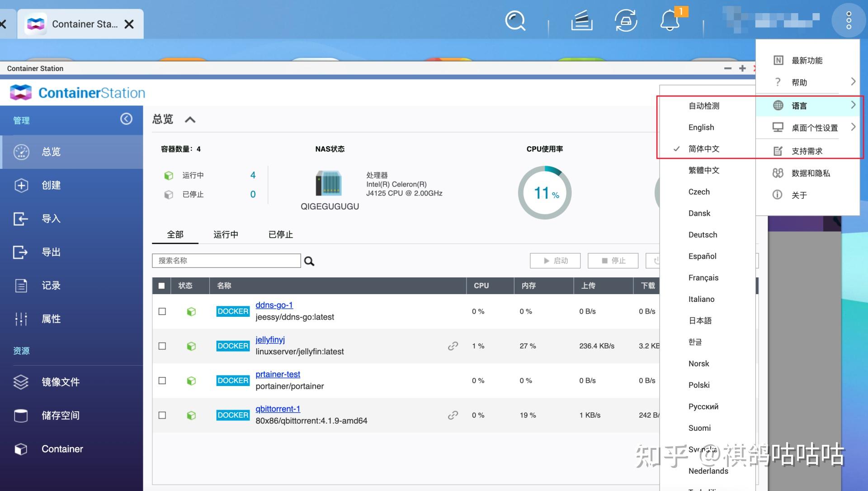Toggle the select-all checkbox in the table header
The image size is (868, 491).
point(161,286)
